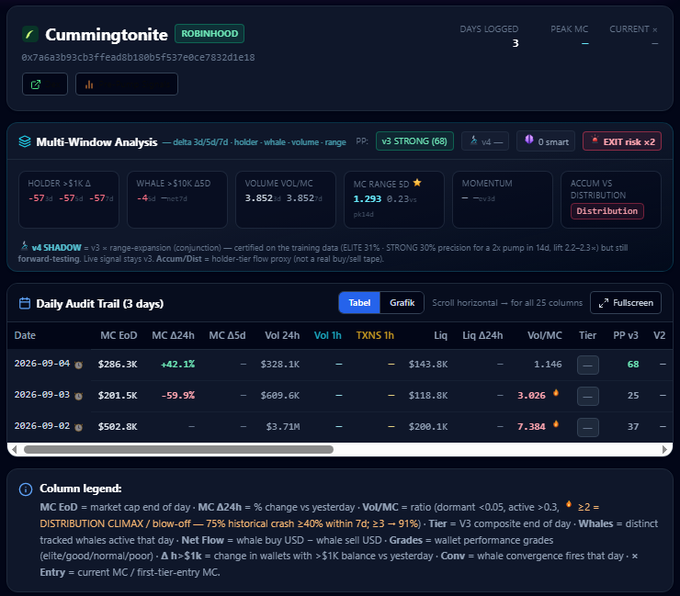Image resolution: width=680 pixels, height=596 pixels.
Task: Click the Date column header
Action: [x=25, y=335]
